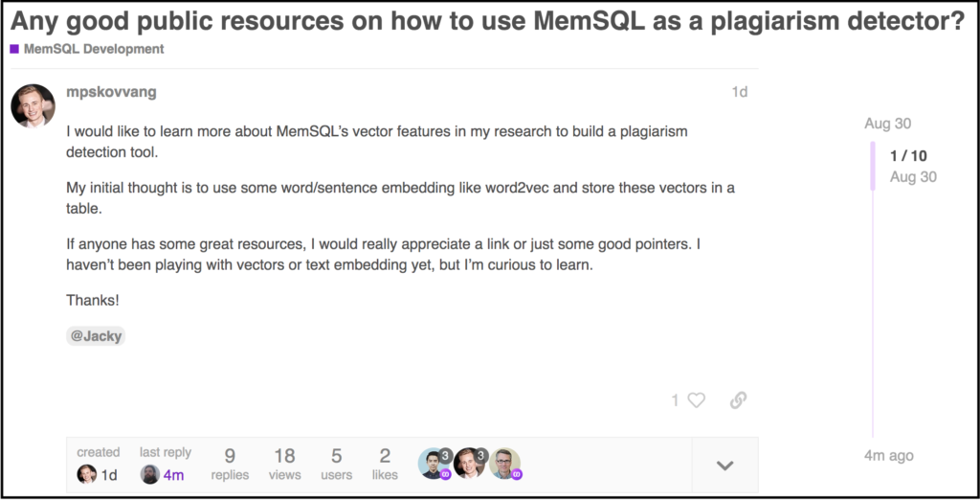
Task: Open mpskovvang username link
Action: point(111,92)
